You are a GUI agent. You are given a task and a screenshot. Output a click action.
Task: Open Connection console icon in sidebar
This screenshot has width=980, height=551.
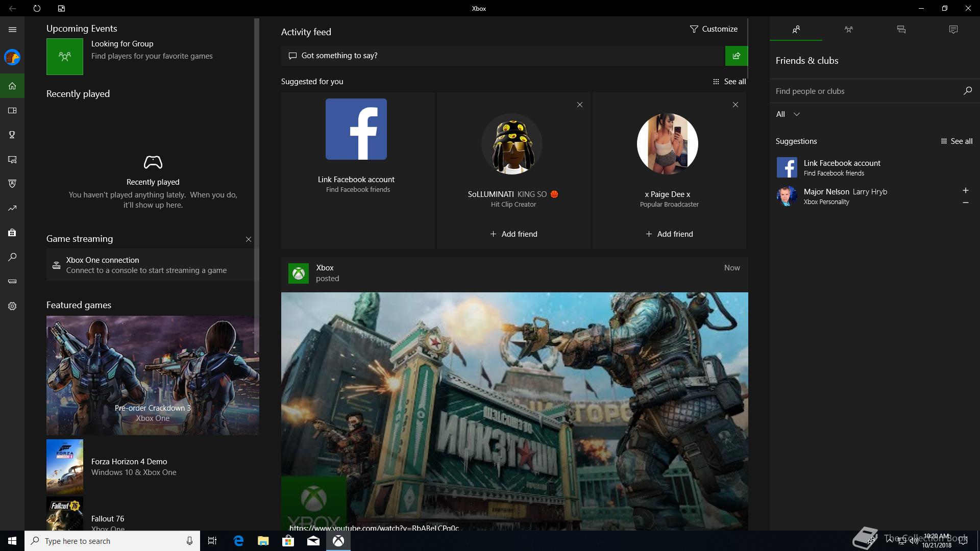point(12,281)
